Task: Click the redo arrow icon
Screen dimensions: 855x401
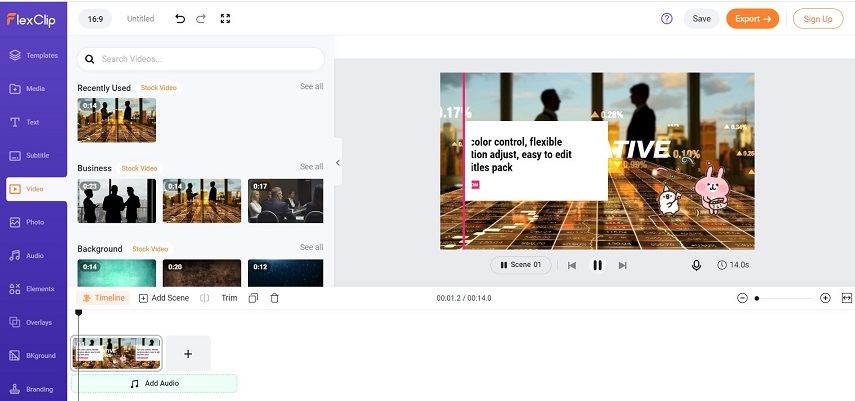Action: pos(201,19)
